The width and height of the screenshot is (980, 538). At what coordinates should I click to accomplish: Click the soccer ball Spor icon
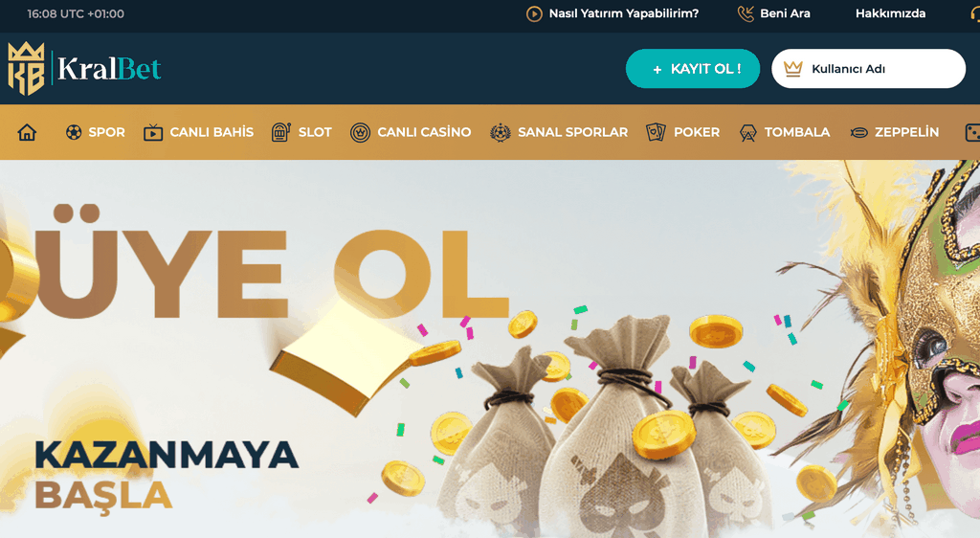(74, 132)
